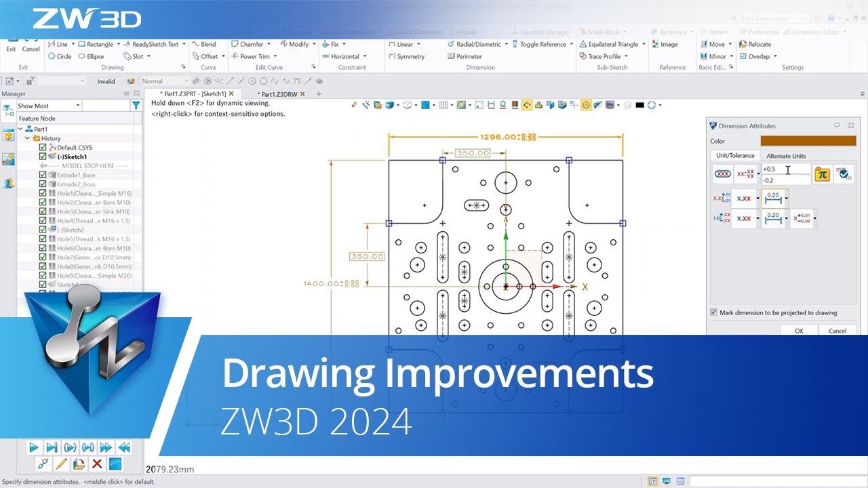This screenshot has height=488, width=868.
Task: Insert a reference Image
Action: [x=665, y=44]
